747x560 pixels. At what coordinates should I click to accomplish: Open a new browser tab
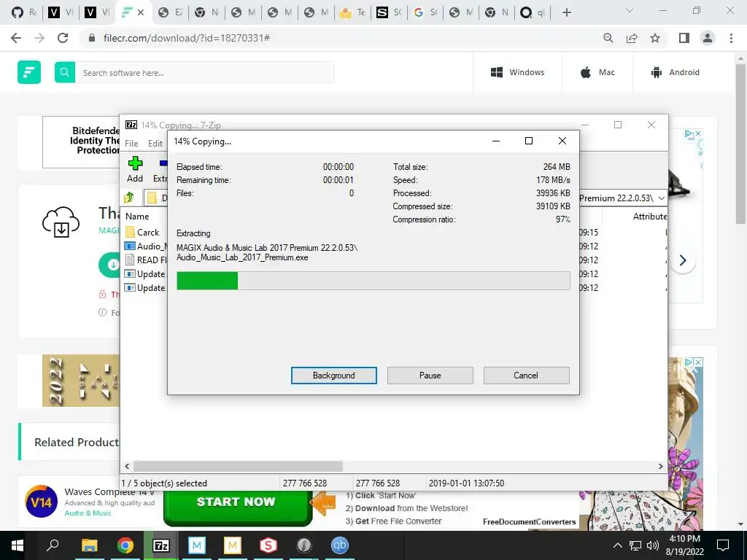pyautogui.click(x=566, y=13)
